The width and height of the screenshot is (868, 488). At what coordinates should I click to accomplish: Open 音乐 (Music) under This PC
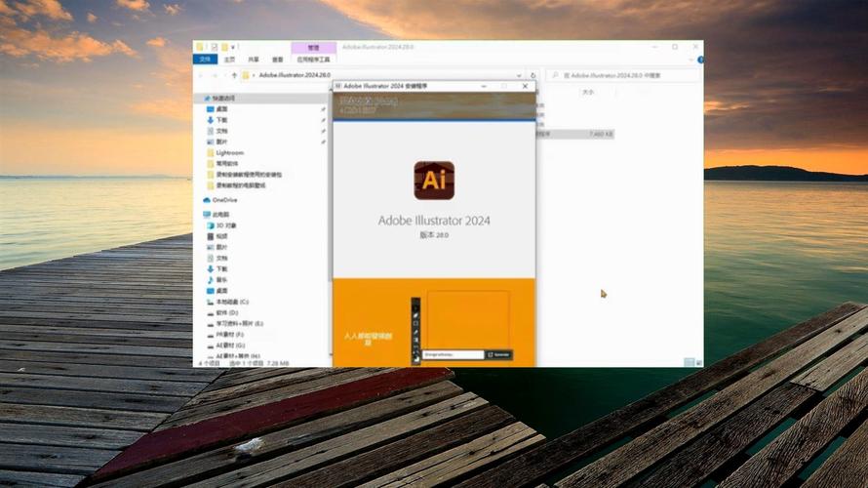point(222,280)
